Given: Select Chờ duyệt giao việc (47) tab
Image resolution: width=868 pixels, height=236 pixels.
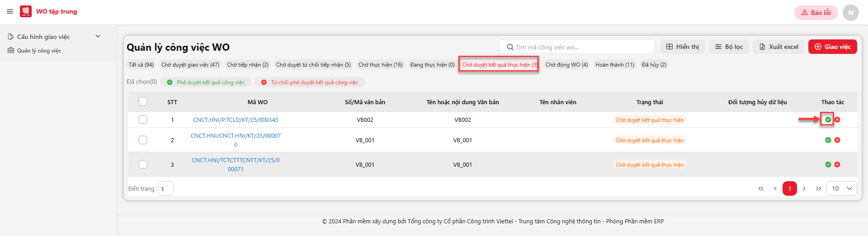Looking at the screenshot, I should 190,65.
